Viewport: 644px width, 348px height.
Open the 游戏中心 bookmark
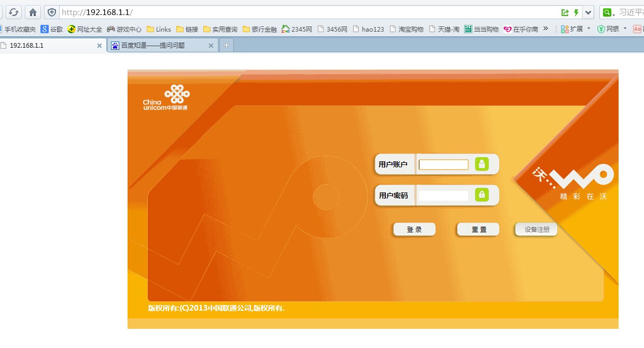124,29
